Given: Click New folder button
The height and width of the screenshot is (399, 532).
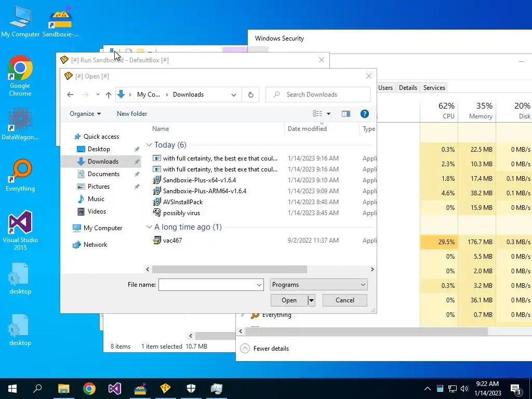Looking at the screenshot, I should 132,114.
